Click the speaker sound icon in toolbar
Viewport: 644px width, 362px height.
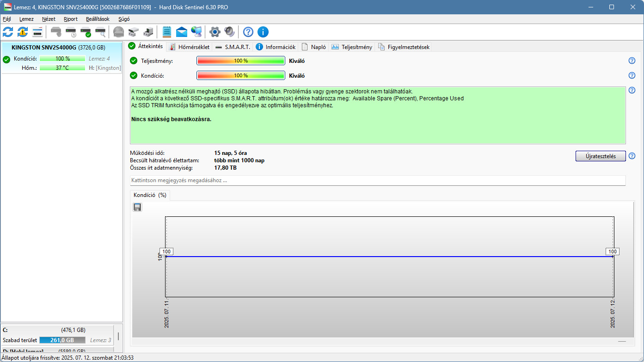pos(230,32)
